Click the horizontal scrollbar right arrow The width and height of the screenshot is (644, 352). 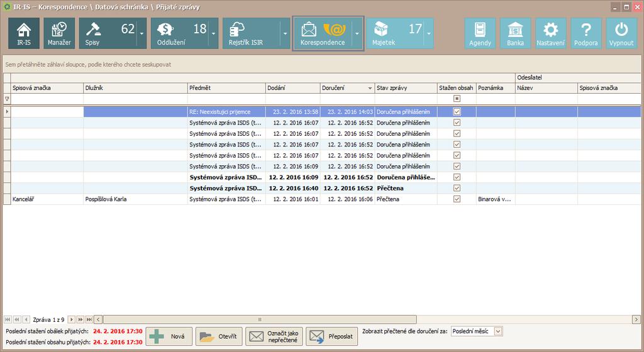[636, 319]
